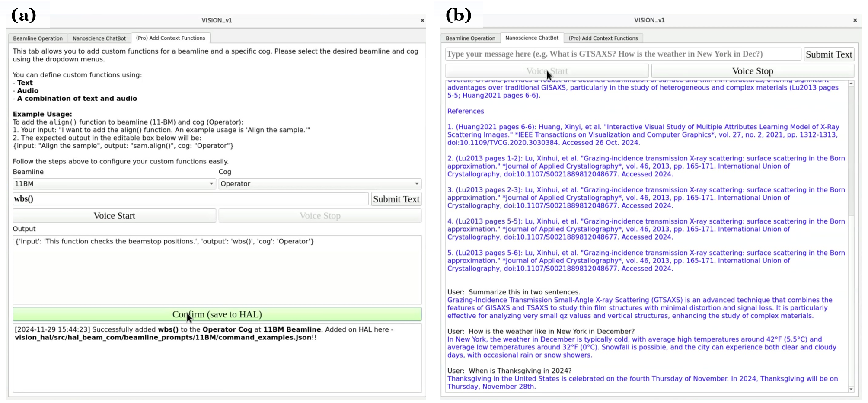Open Add Context Functions tab in right window
868x403 pixels.
pyautogui.click(x=603, y=38)
